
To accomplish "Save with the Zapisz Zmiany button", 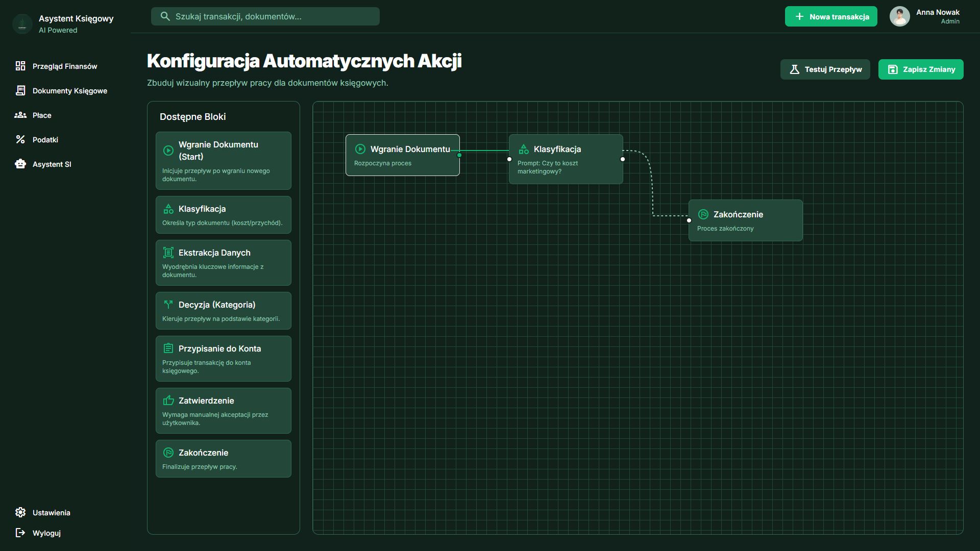I will [x=920, y=69].
